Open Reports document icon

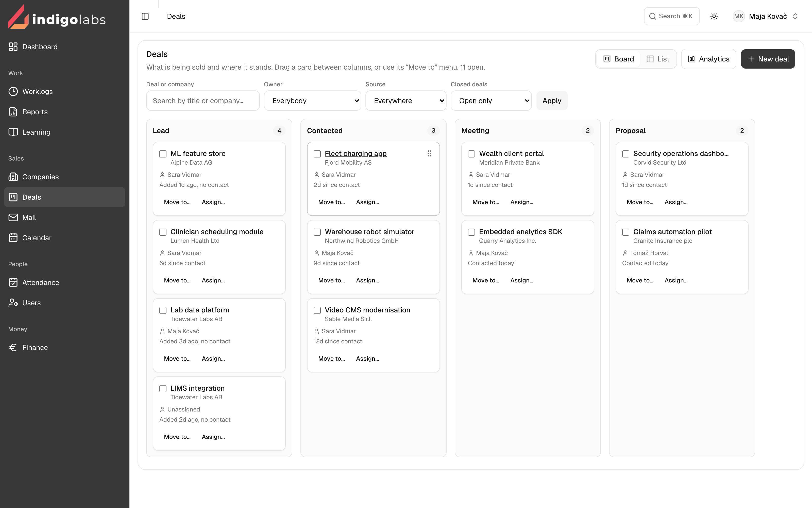click(x=13, y=112)
